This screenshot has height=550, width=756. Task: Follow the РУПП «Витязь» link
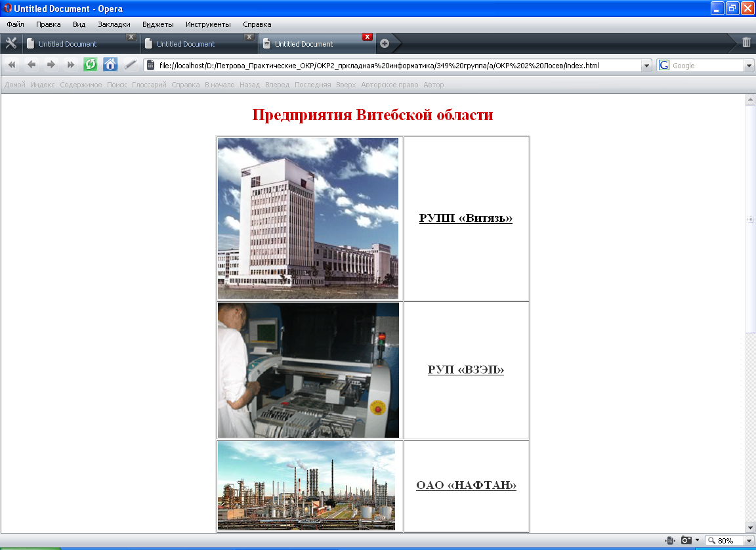pos(466,218)
